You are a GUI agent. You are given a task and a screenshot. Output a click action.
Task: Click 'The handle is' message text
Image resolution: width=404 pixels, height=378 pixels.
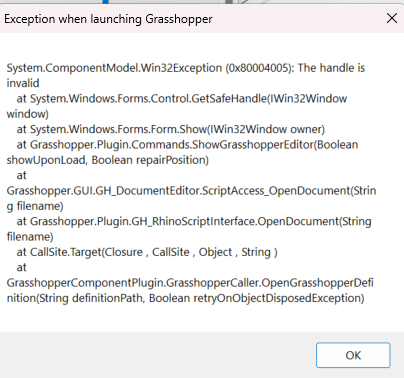coord(331,68)
